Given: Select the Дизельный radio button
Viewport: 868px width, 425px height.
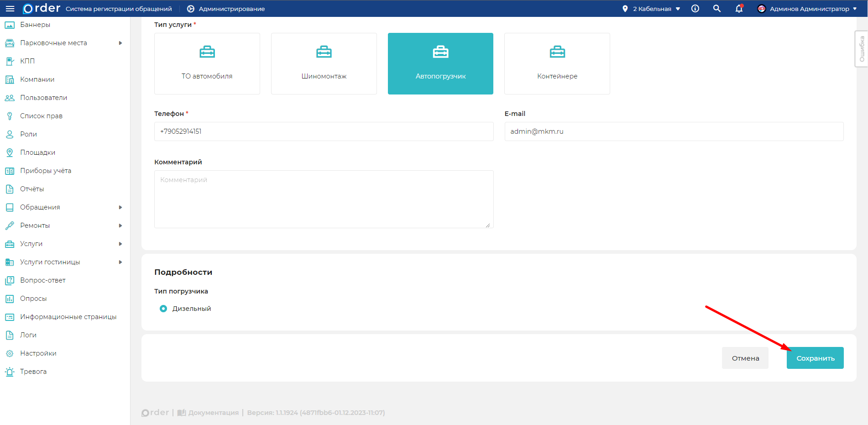Looking at the screenshot, I should point(163,309).
